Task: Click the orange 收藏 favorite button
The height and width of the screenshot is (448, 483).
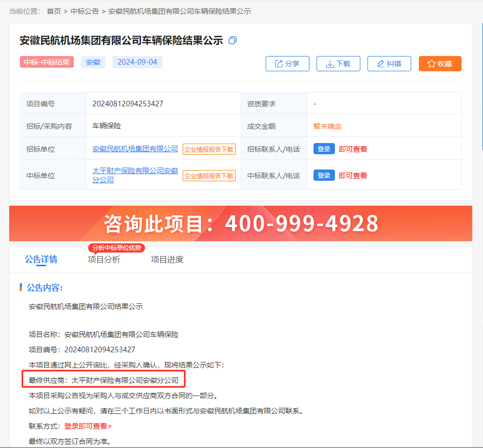Action: 440,64
